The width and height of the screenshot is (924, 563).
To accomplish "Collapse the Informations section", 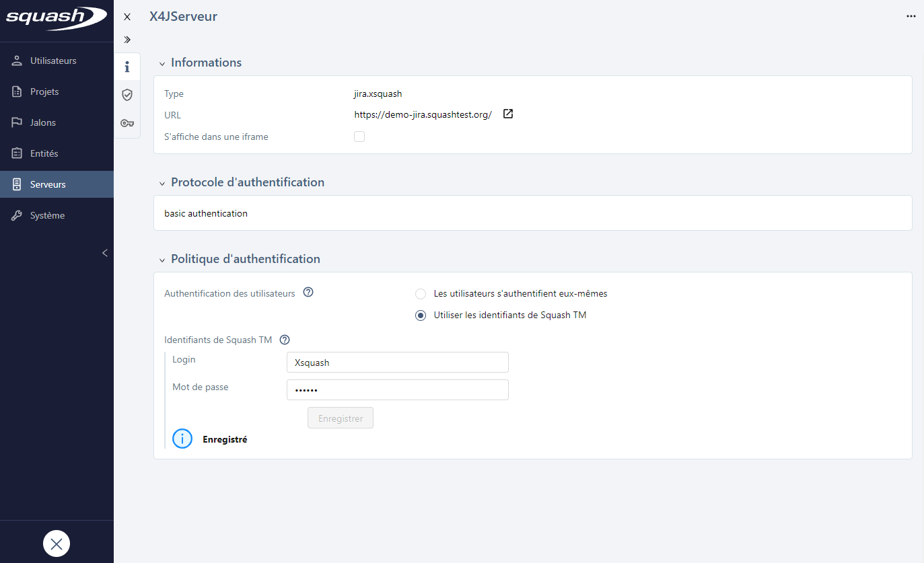I will (x=162, y=62).
